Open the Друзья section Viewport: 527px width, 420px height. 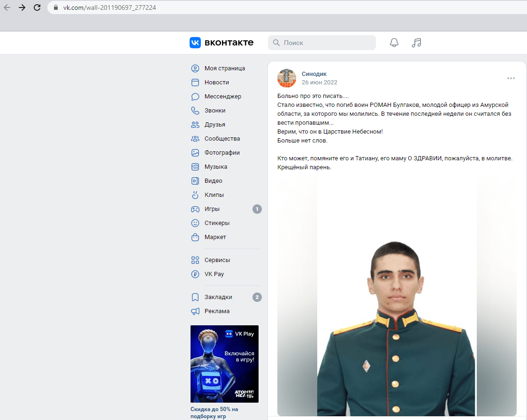pyautogui.click(x=214, y=125)
